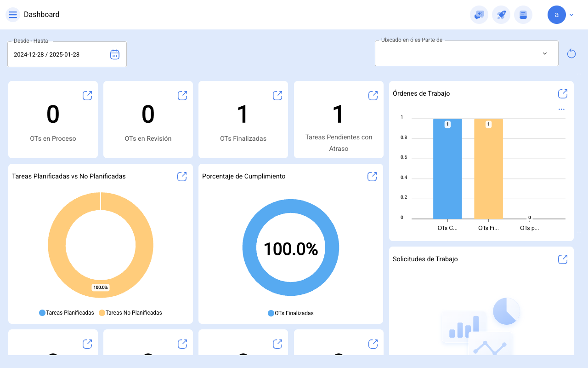The width and height of the screenshot is (588, 368).
Task: Open the notes card icon beside the rocket
Action: 523,15
